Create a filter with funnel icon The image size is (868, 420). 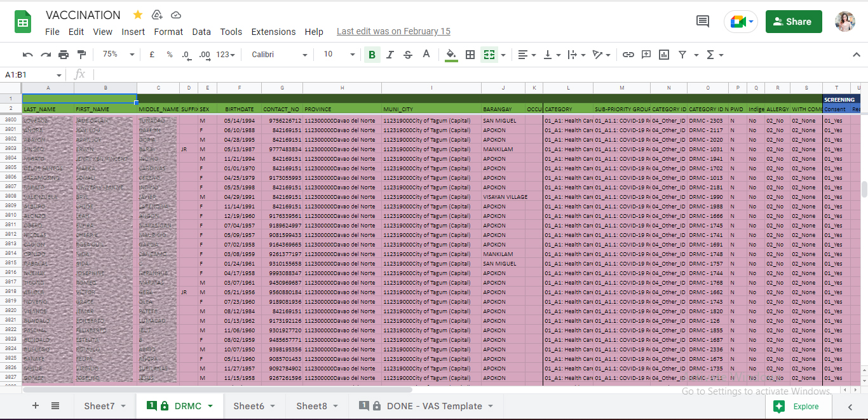click(x=682, y=55)
